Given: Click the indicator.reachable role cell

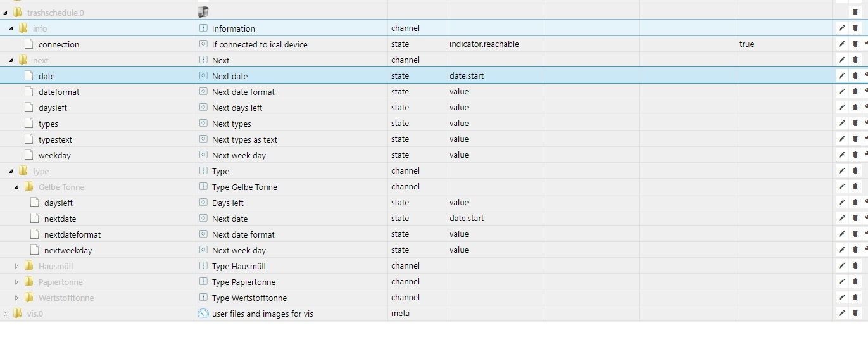Looking at the screenshot, I should click(484, 44).
